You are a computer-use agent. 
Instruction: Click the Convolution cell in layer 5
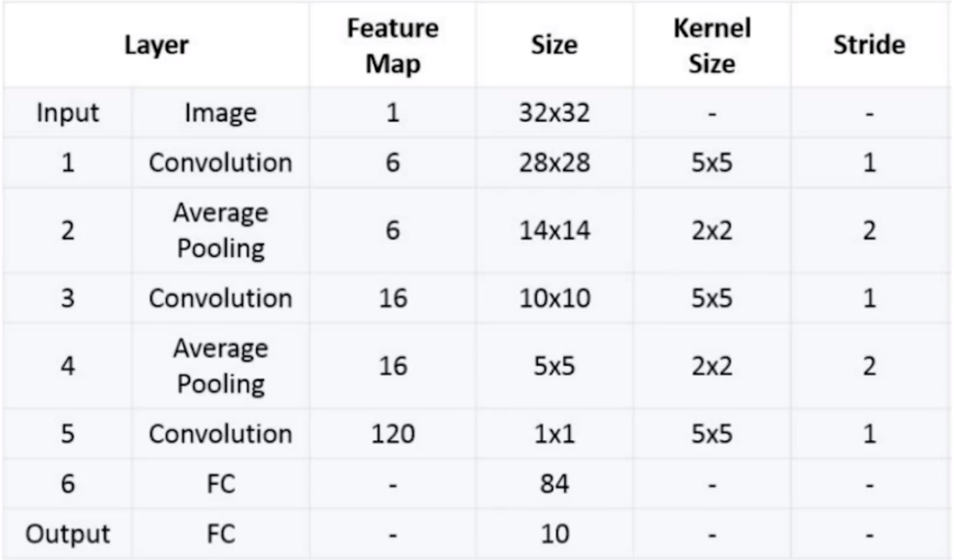point(221,434)
